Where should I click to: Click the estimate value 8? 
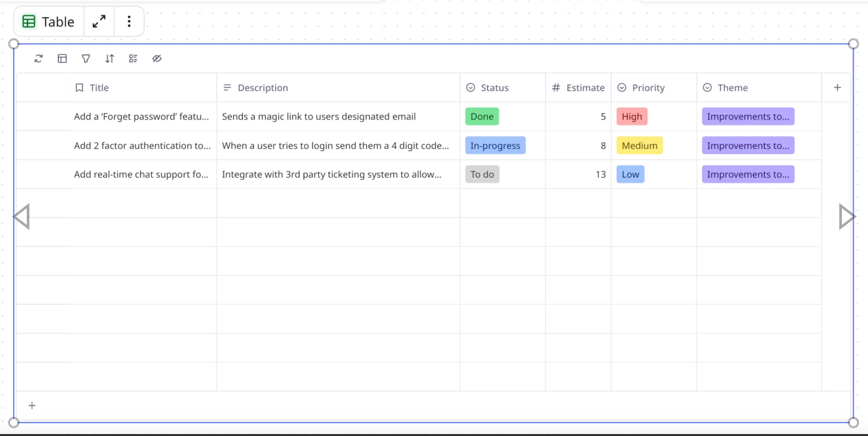(x=603, y=145)
